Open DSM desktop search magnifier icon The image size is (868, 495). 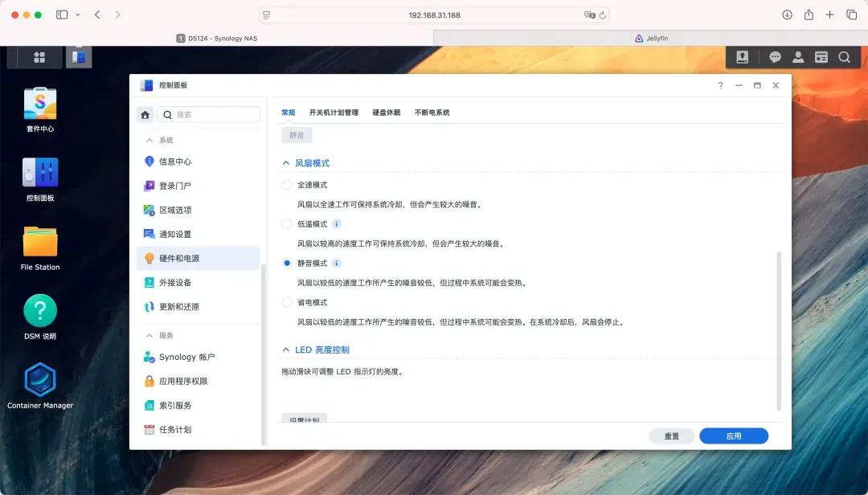pos(844,57)
